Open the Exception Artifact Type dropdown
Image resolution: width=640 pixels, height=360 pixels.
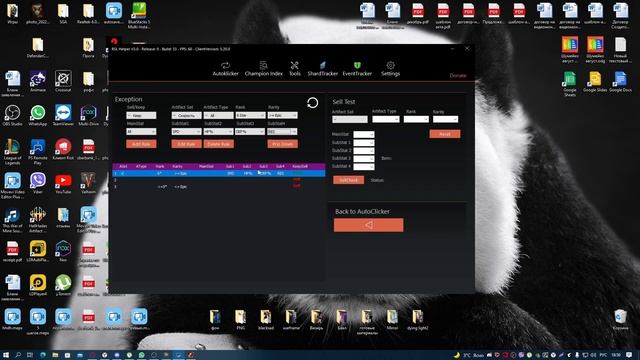pyautogui.click(x=219, y=116)
